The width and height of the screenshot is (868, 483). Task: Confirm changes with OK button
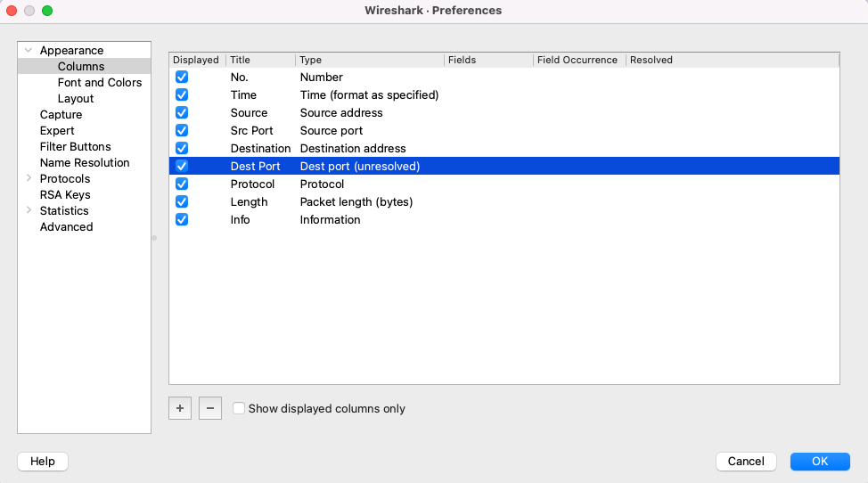(820, 462)
